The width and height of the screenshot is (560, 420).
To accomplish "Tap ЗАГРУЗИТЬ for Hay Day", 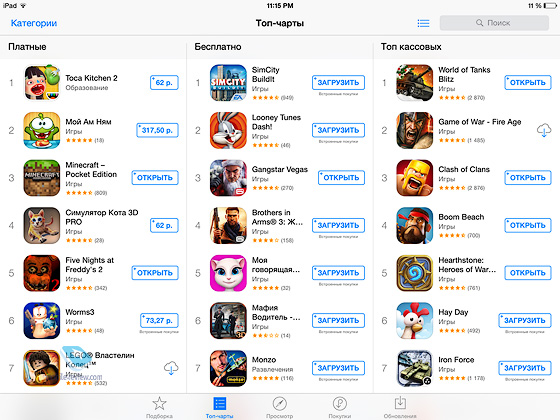I will (x=525, y=321).
